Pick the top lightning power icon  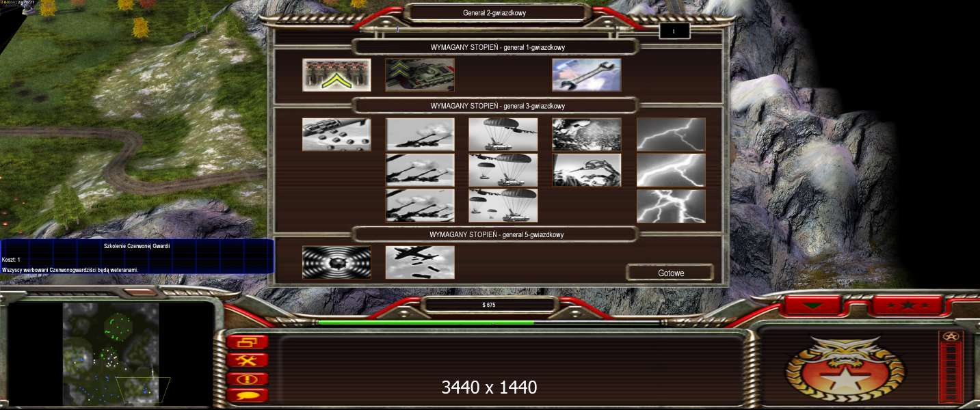(x=671, y=135)
